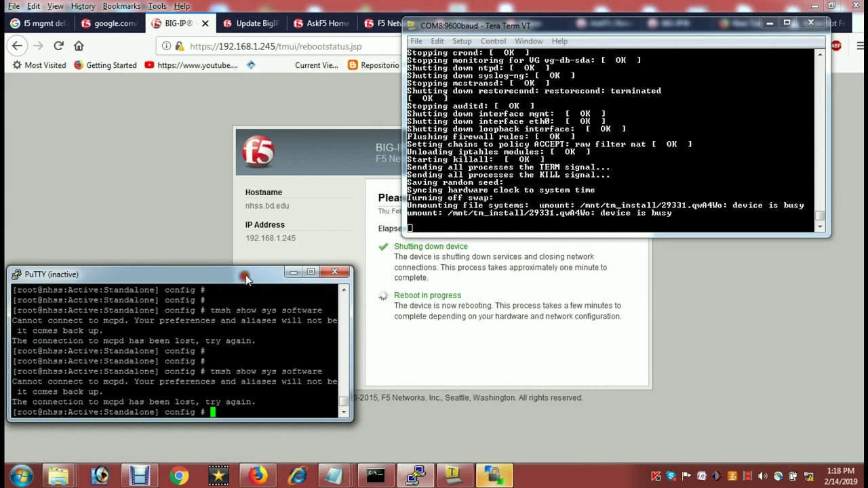868x488 pixels.
Task: Switch to PuTTY taskbar item
Action: point(415,476)
